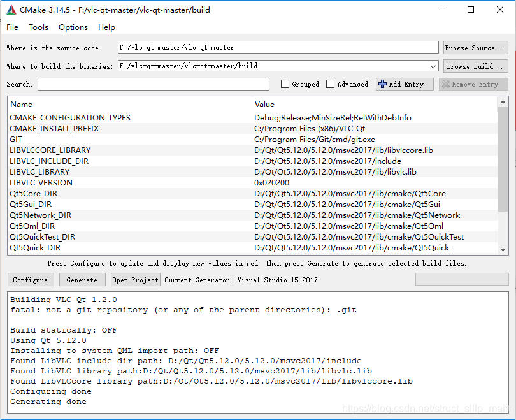The width and height of the screenshot is (516, 420).
Task: Select the Qt5QuickTest_DIR entry
Action: coord(43,237)
